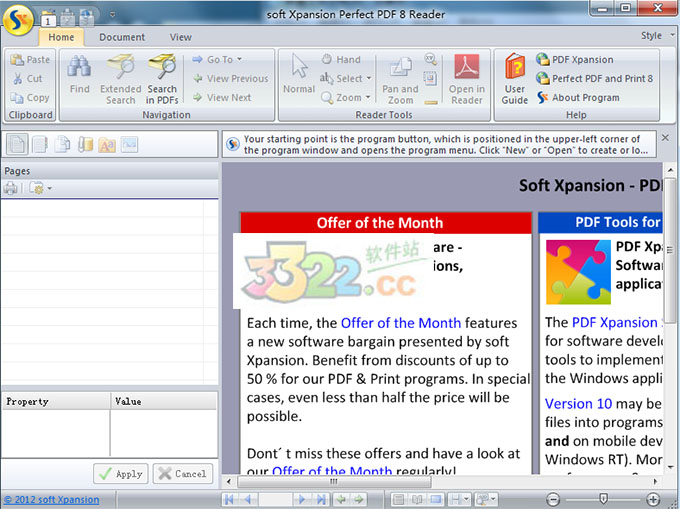Open the zoom tool dropdown in status bar

click(x=486, y=499)
